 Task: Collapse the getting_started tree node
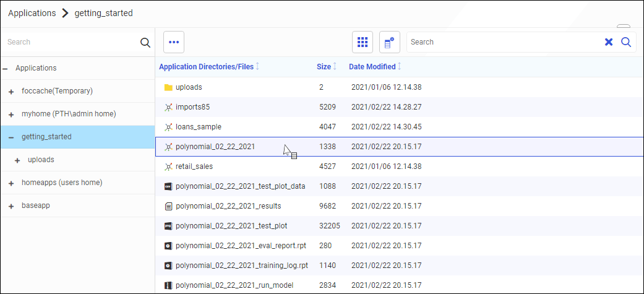(x=11, y=137)
